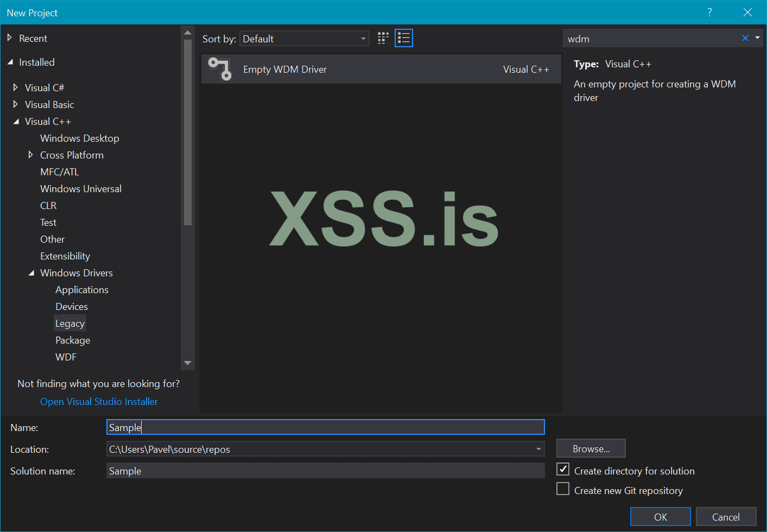767x532 pixels.
Task: Clear the wdm search text
Action: (x=745, y=38)
